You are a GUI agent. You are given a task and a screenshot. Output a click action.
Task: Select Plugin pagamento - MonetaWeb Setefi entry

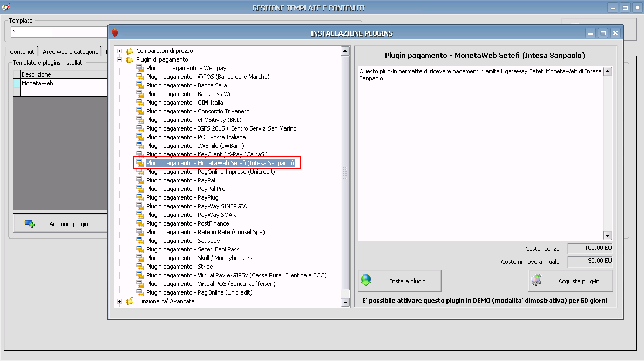220,163
